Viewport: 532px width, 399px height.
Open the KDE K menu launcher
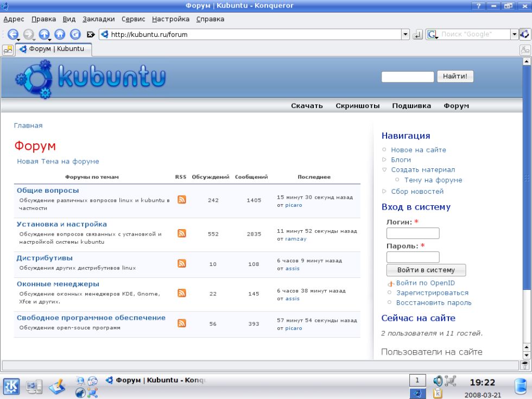[11, 387]
